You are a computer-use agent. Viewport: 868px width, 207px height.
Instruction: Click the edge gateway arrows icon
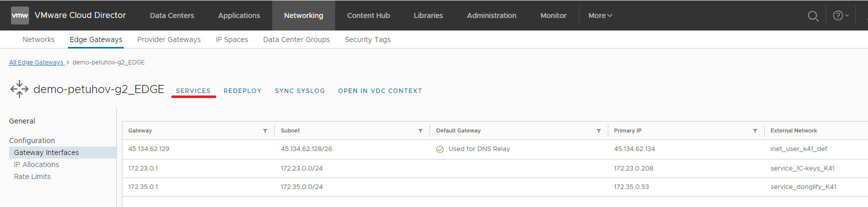(x=19, y=89)
